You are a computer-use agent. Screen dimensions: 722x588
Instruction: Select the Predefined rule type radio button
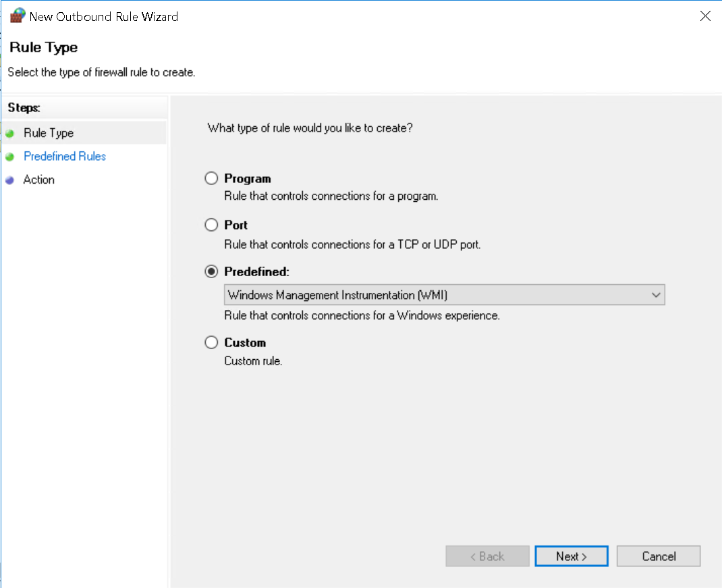pos(211,271)
